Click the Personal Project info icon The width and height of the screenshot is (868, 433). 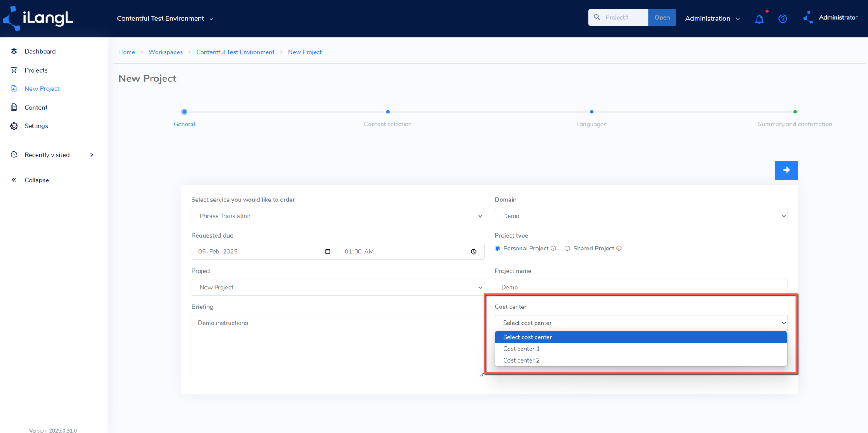tap(553, 248)
